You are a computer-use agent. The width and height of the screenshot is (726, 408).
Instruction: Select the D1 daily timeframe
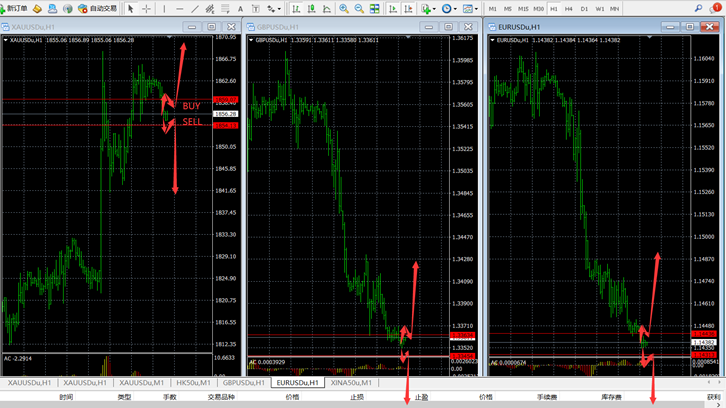click(584, 8)
